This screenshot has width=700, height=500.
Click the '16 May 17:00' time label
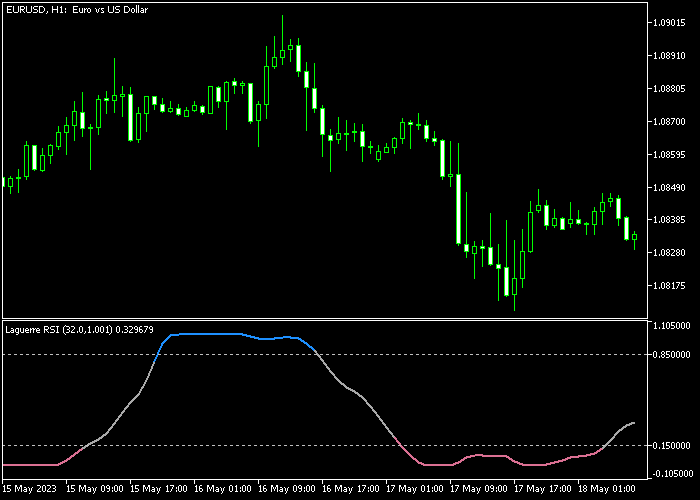(351, 488)
